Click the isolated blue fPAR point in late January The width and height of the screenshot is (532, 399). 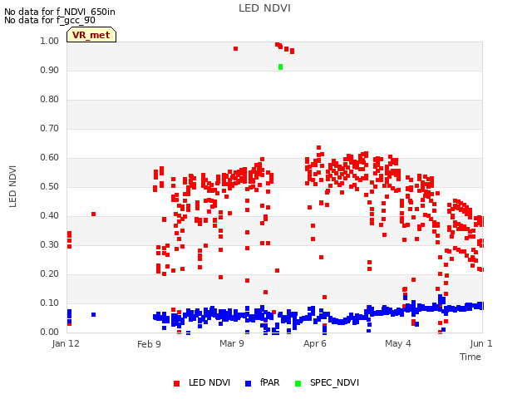[93, 314]
